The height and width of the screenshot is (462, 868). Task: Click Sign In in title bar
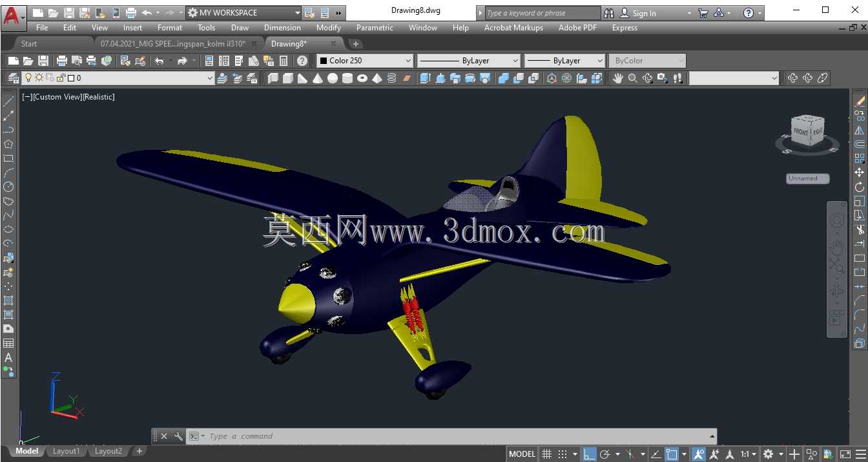(644, 13)
